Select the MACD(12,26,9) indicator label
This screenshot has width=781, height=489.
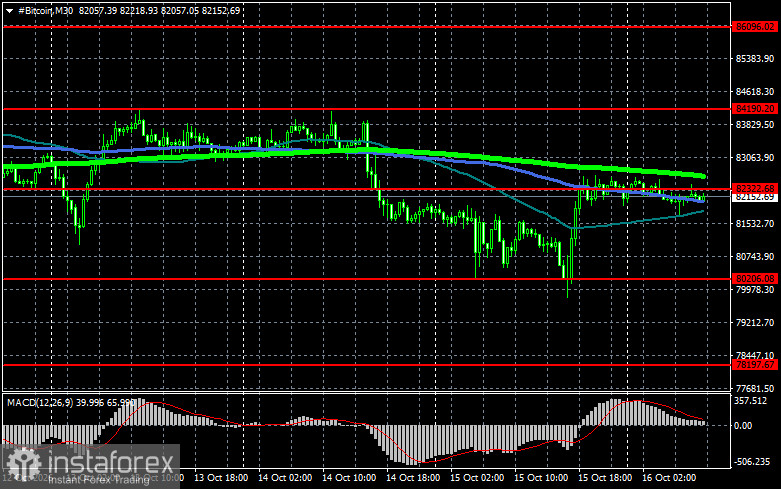(39, 402)
